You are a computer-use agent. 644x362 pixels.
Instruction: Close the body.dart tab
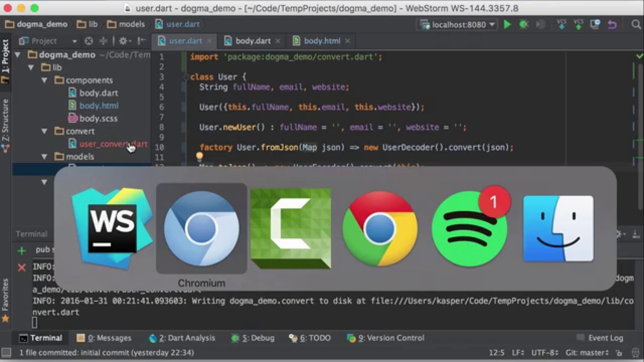(278, 41)
